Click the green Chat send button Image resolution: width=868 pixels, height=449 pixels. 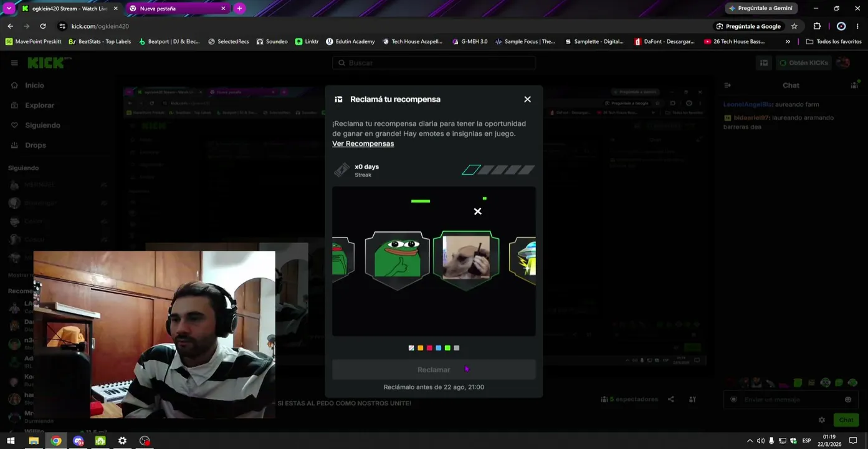point(846,420)
